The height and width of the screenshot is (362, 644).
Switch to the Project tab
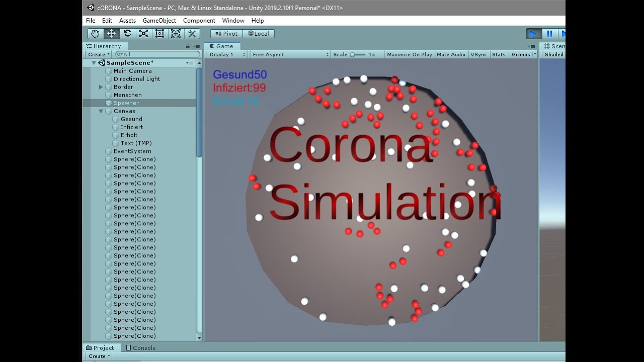100,348
